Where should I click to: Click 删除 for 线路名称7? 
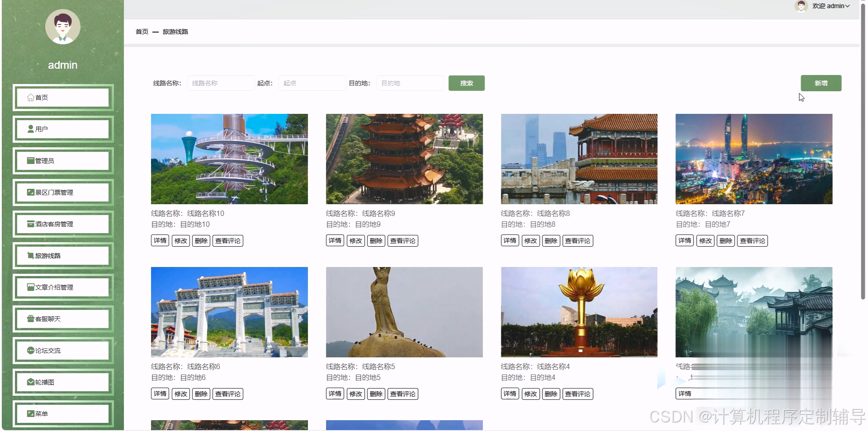[x=726, y=241]
